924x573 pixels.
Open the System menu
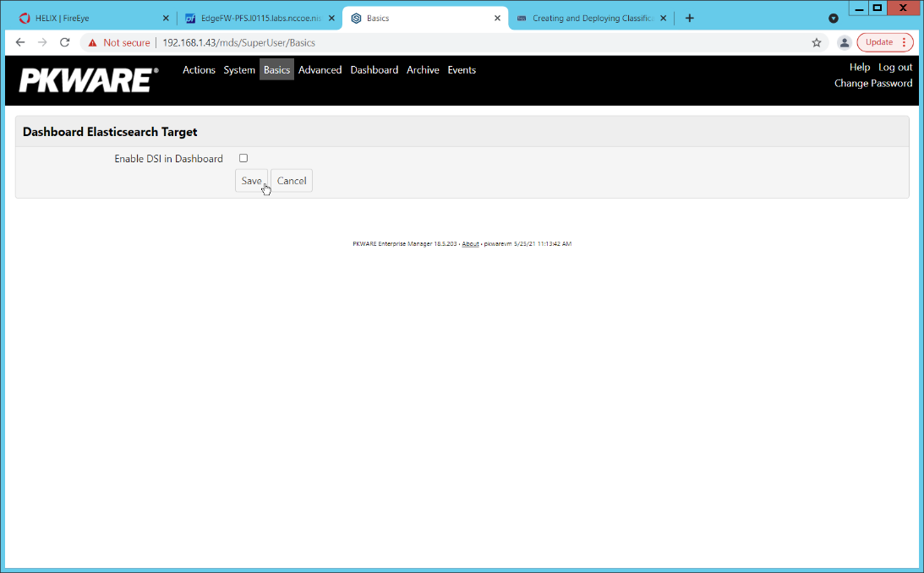[239, 70]
